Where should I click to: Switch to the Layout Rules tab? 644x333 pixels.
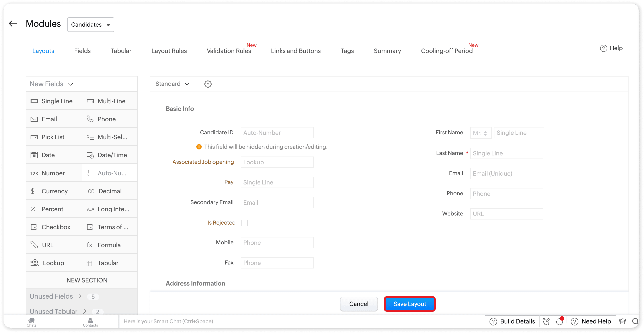(169, 51)
